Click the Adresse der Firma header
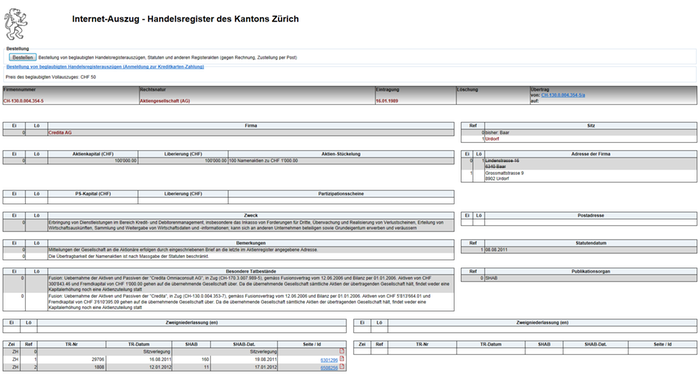The height and width of the screenshot is (374, 700). click(x=591, y=154)
